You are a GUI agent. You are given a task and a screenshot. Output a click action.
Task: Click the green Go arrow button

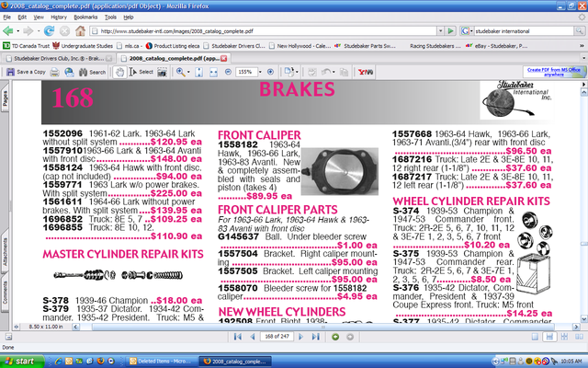(451, 30)
